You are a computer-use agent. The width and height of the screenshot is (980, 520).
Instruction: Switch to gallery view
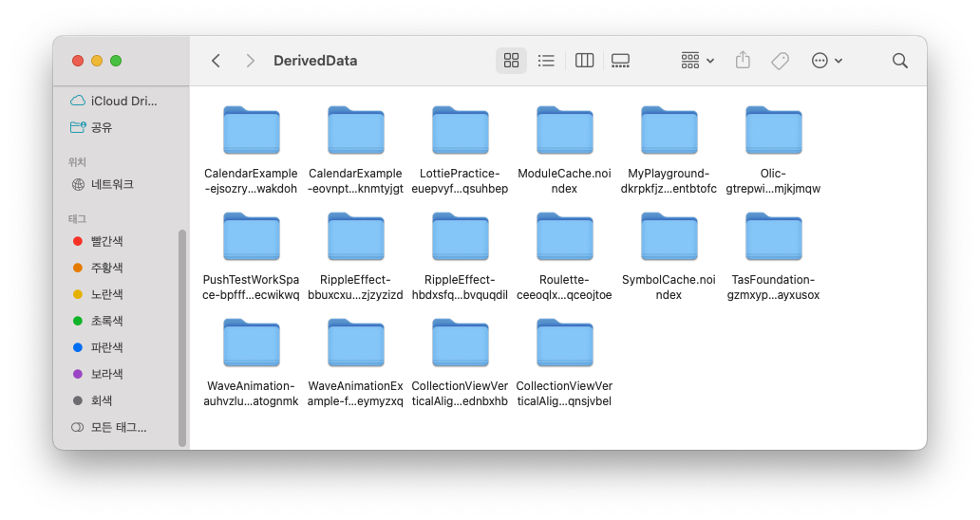[x=620, y=61]
